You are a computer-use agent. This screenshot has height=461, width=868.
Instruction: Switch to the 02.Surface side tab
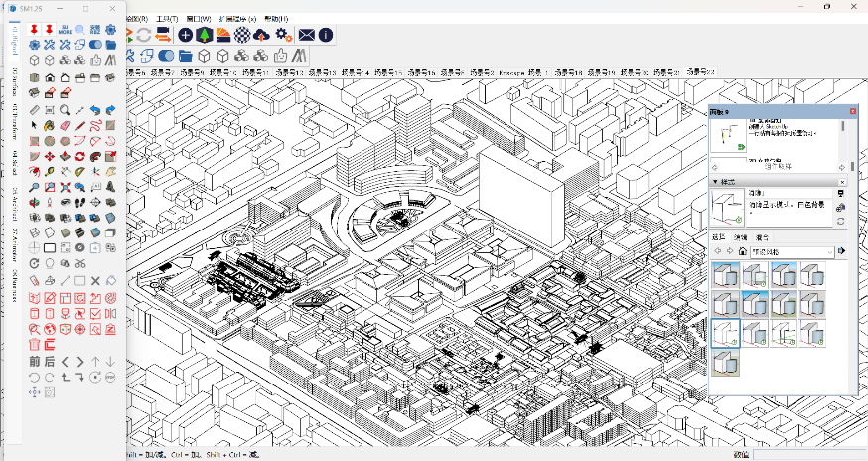pos(15,81)
